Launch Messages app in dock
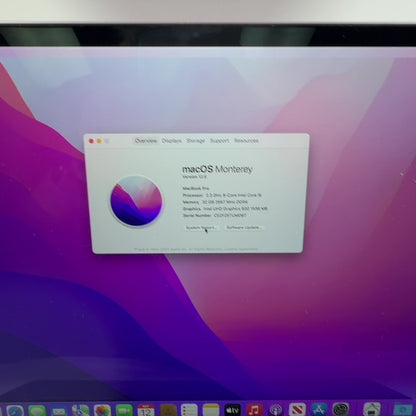The image size is (416, 416). point(37,411)
